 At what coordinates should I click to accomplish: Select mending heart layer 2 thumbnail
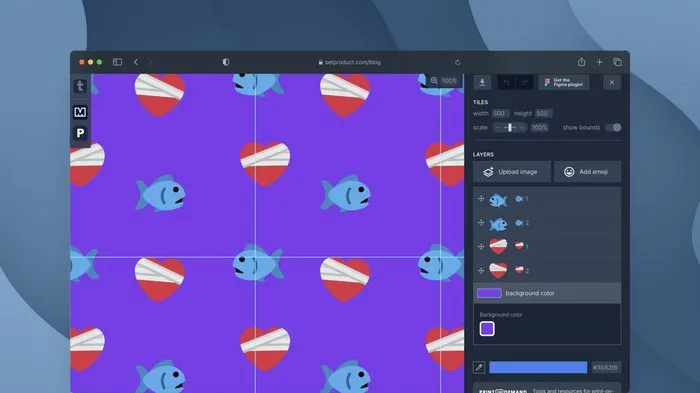coord(498,270)
